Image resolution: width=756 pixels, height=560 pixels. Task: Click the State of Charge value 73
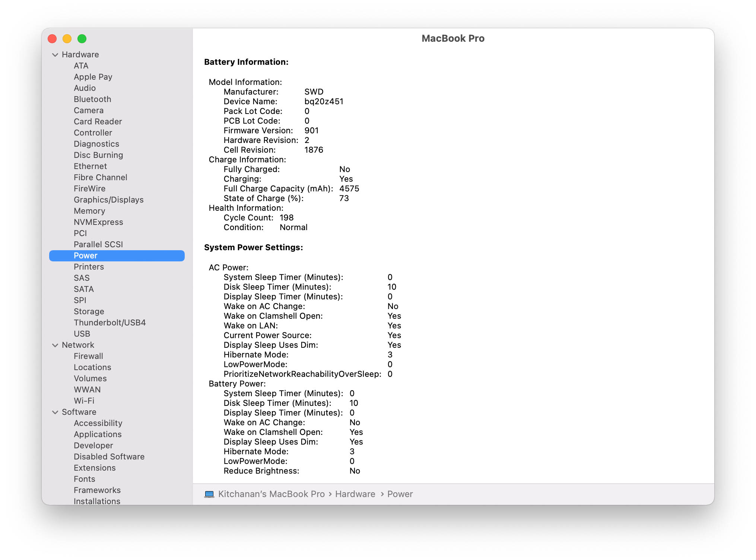click(344, 198)
